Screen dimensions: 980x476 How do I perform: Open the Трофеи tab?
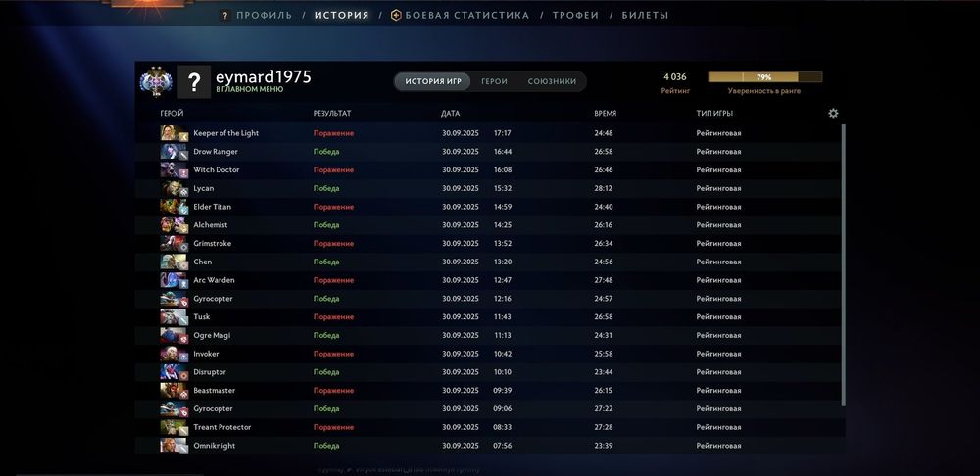[575, 15]
